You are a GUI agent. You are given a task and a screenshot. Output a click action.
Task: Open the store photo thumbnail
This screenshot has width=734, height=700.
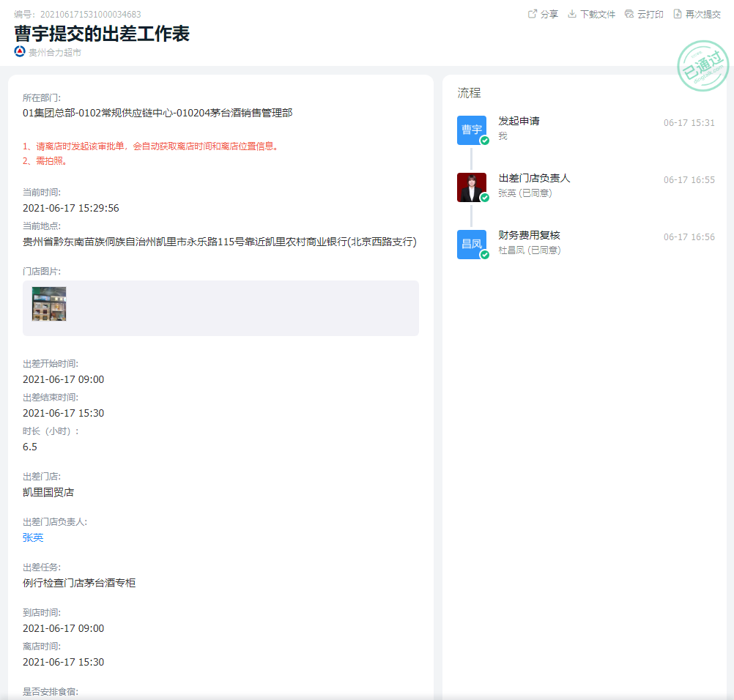click(x=49, y=303)
